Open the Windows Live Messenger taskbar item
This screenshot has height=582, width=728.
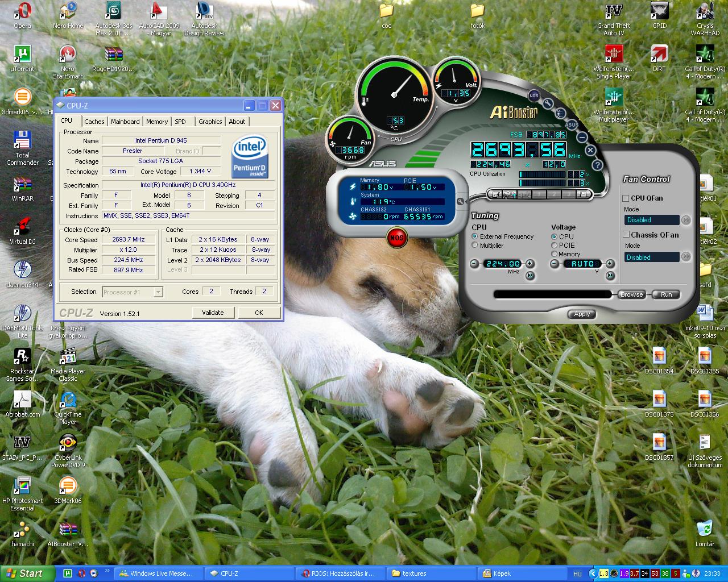tap(158, 573)
